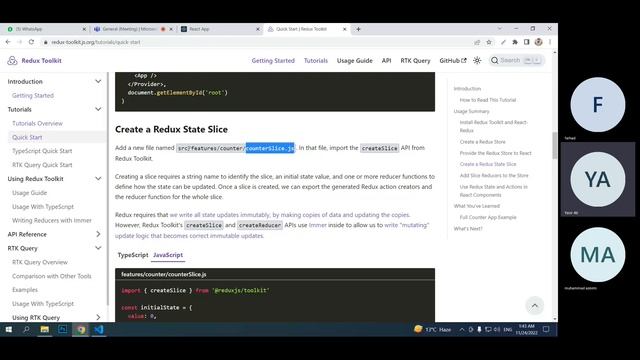Open browser side panel icon

527,42
